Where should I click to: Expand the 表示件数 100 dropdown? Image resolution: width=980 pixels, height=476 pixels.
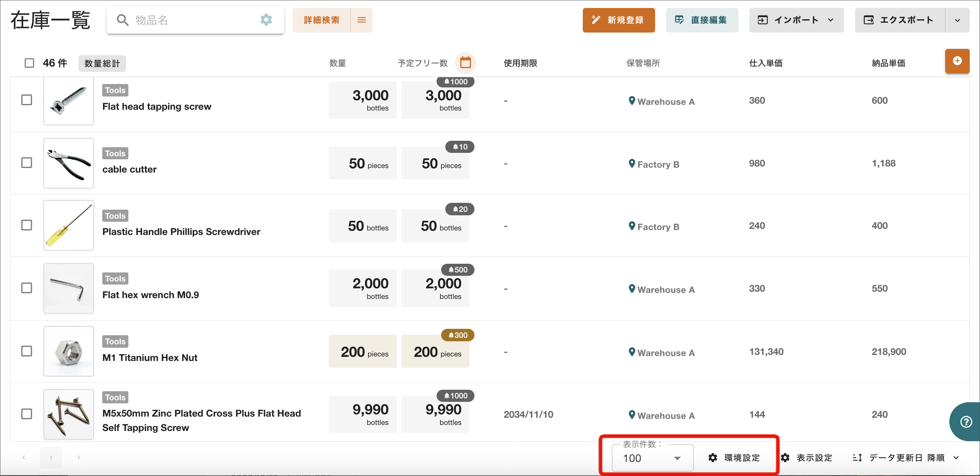652,458
